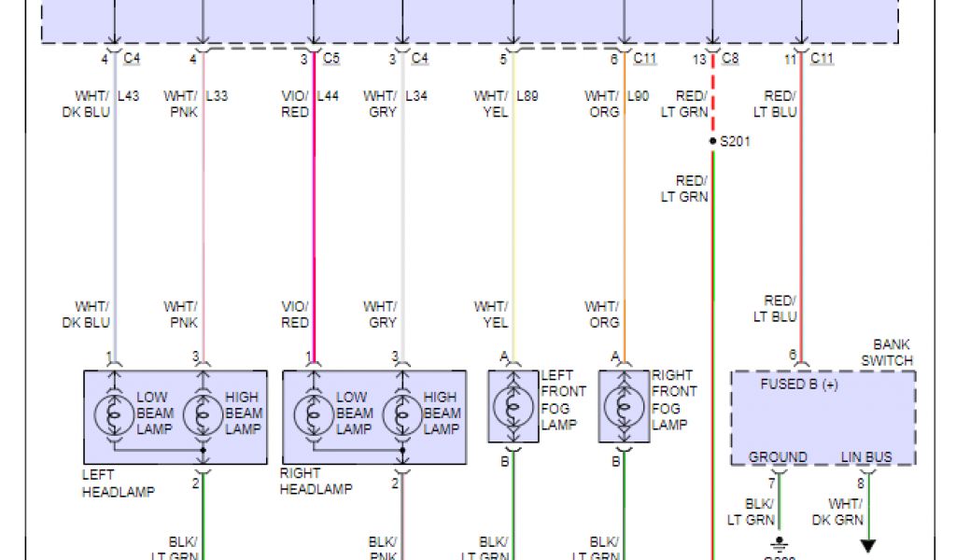The width and height of the screenshot is (956, 560).
Task: Select the right headlamp low beam lamp symbol
Action: pos(313,412)
